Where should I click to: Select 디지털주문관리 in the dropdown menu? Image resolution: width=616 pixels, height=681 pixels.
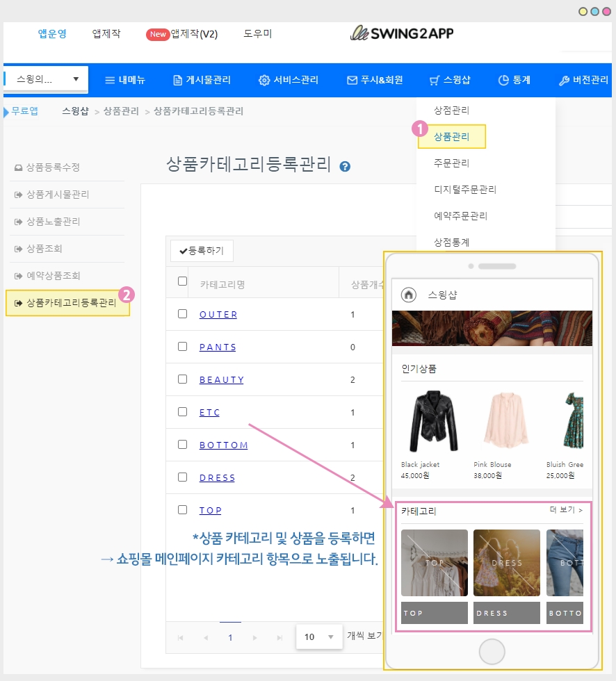(x=465, y=189)
